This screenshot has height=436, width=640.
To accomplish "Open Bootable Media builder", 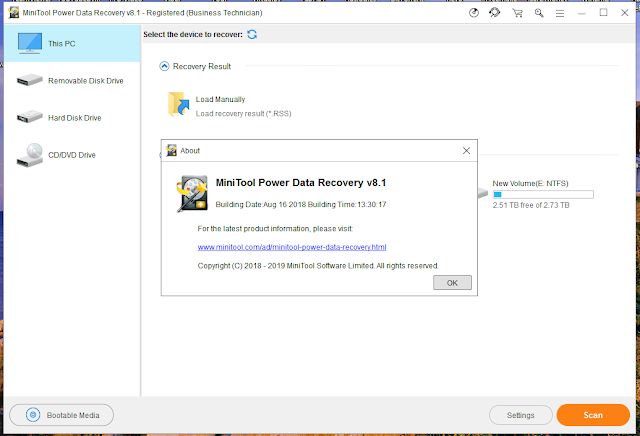I will 62,415.
